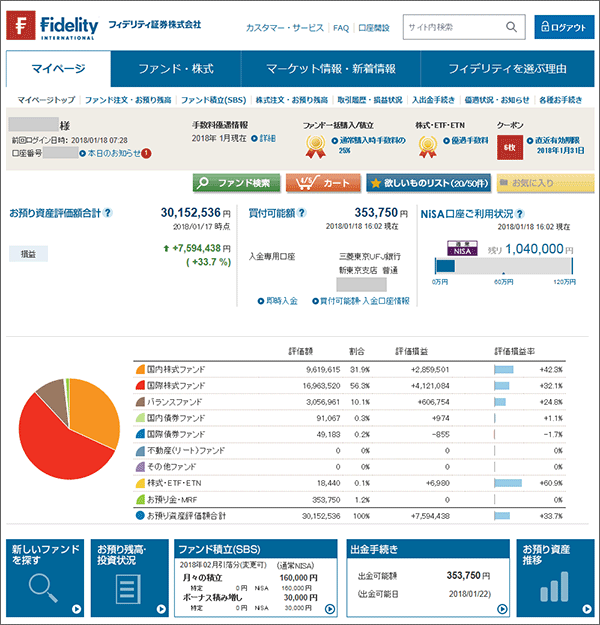This screenshot has width=600, height=625.
Task: Click the light green 国内債券ファンド swatch
Action: tap(140, 418)
